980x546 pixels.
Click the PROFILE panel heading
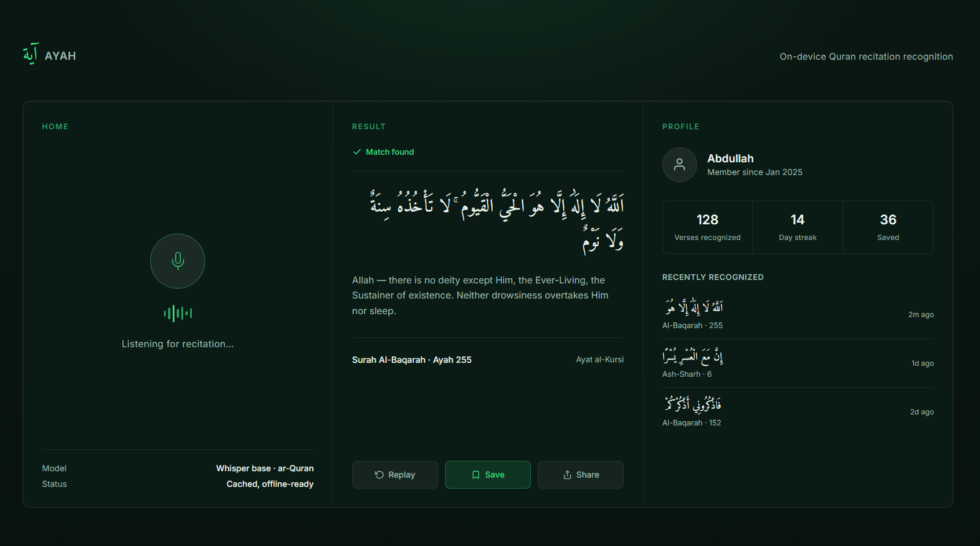(x=680, y=126)
